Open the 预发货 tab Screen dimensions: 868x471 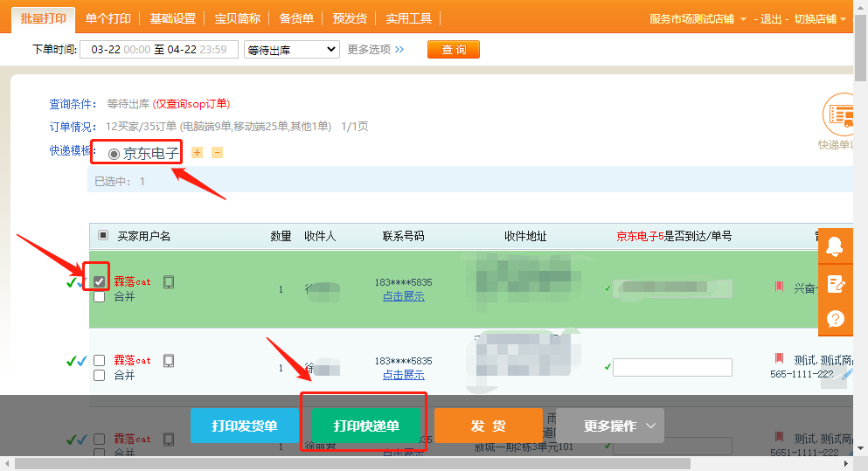(350, 19)
